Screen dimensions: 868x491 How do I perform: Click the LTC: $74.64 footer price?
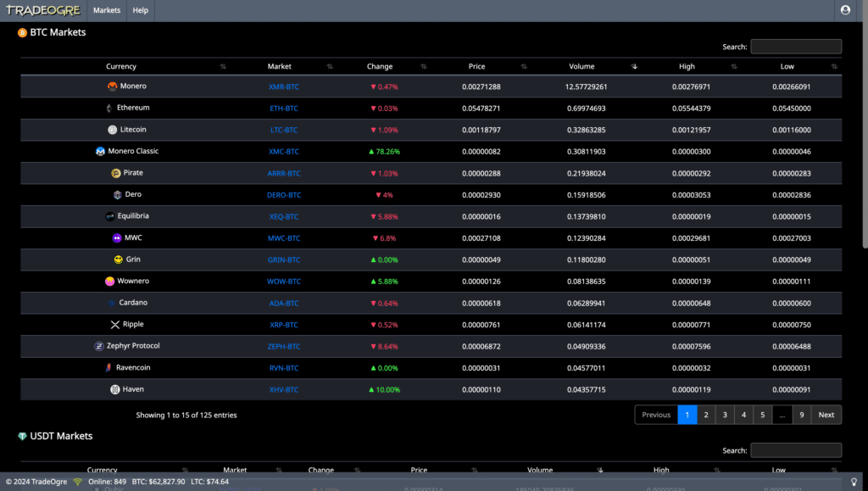click(210, 482)
